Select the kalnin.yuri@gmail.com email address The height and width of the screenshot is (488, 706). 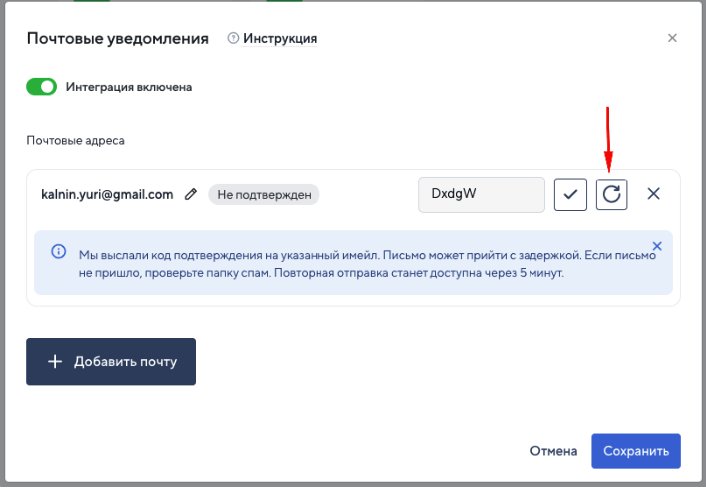coord(107,194)
